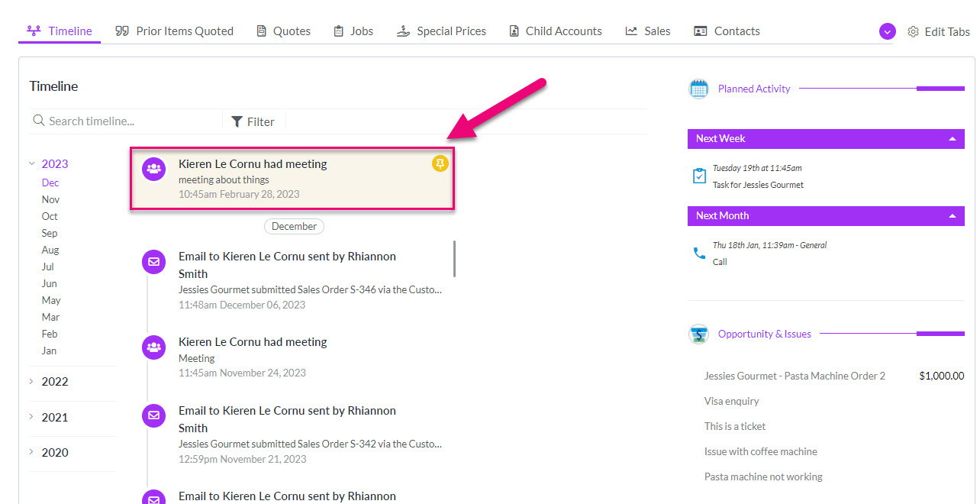Collapse the Next Month section

(x=953, y=215)
